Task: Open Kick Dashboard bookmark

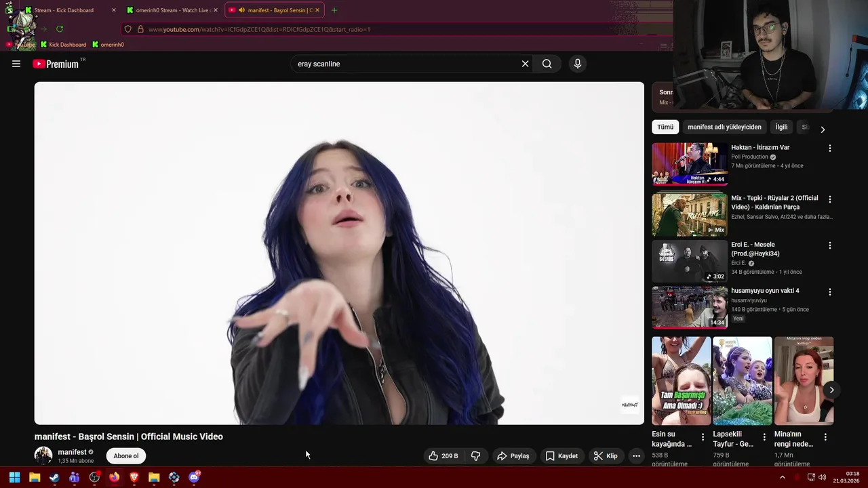Action: pyautogui.click(x=63, y=45)
